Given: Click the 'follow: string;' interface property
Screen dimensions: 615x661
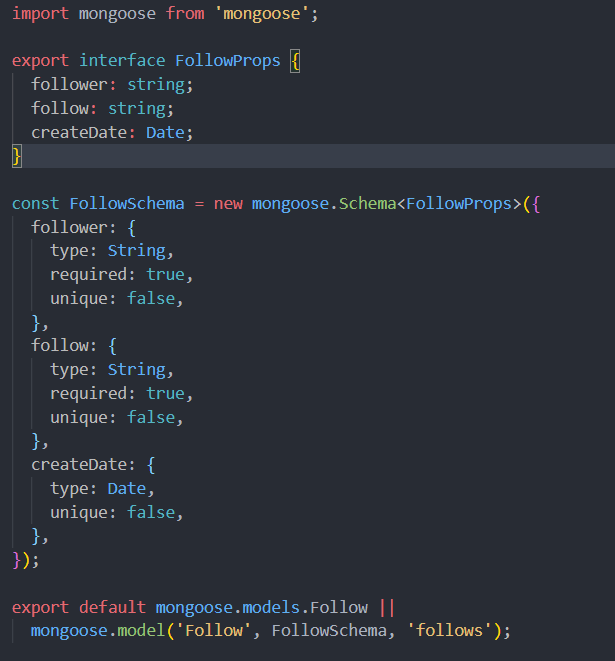Looking at the screenshot, I should click(102, 108).
